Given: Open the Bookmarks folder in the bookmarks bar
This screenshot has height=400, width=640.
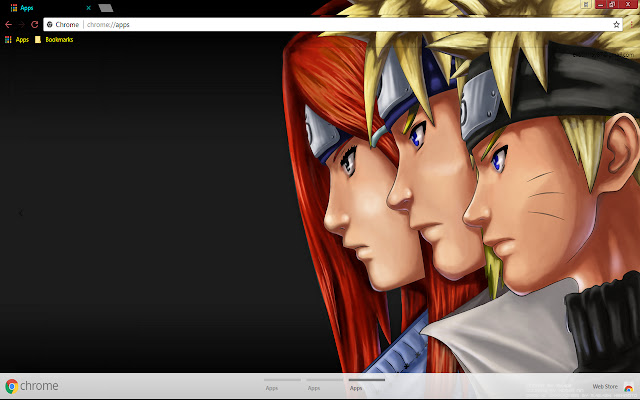Looking at the screenshot, I should pyautogui.click(x=54, y=40).
